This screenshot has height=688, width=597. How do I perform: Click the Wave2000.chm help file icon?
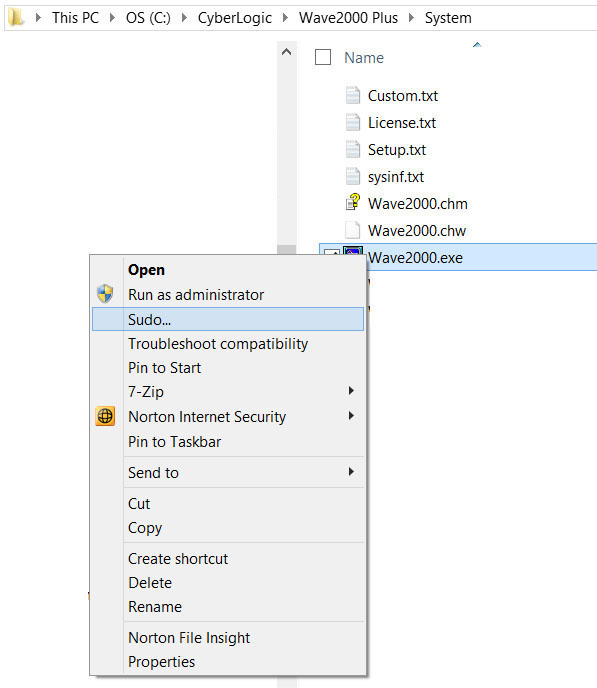pos(353,203)
